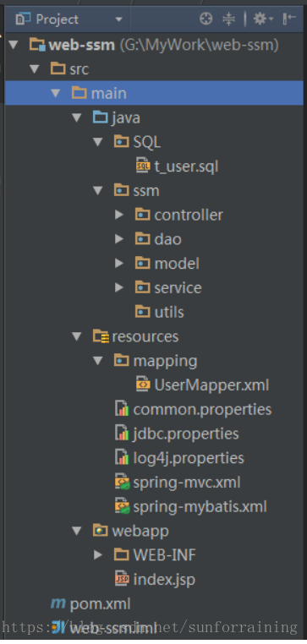The height and width of the screenshot is (644, 307).
Task: Select the resources folder name
Action: pyautogui.click(x=145, y=336)
